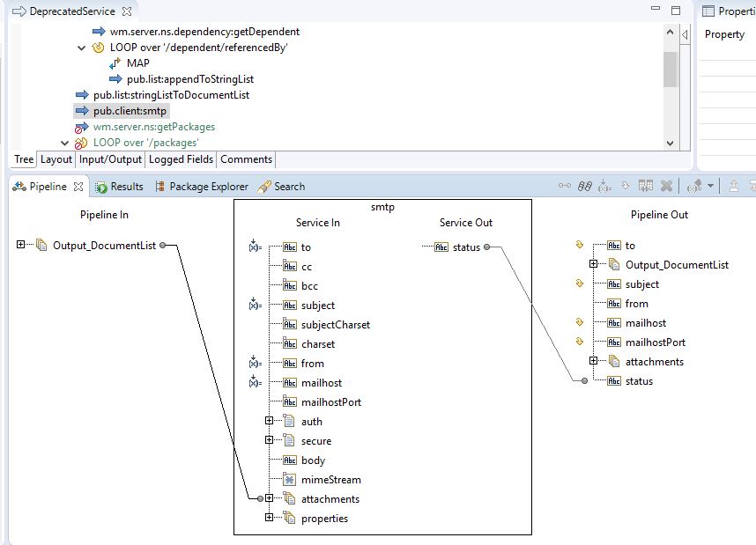Switch to the Results view tab

click(x=119, y=187)
